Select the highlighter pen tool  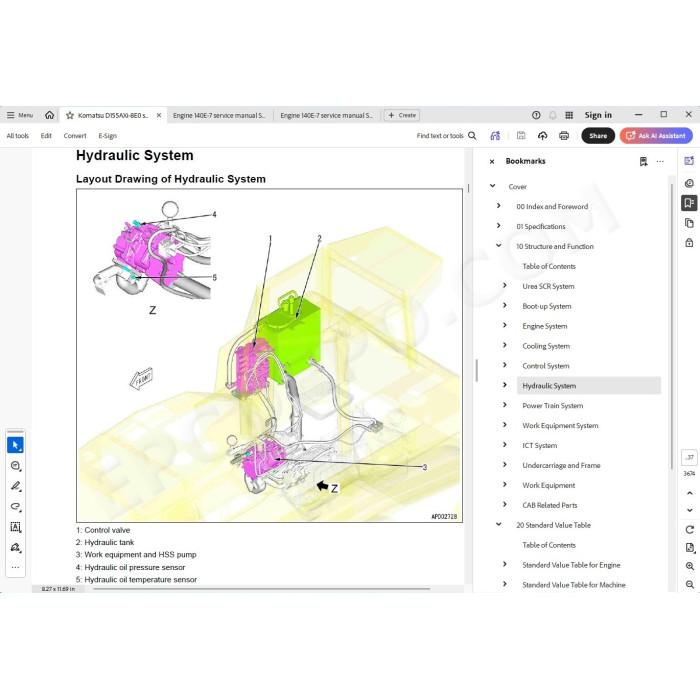[x=15, y=486]
